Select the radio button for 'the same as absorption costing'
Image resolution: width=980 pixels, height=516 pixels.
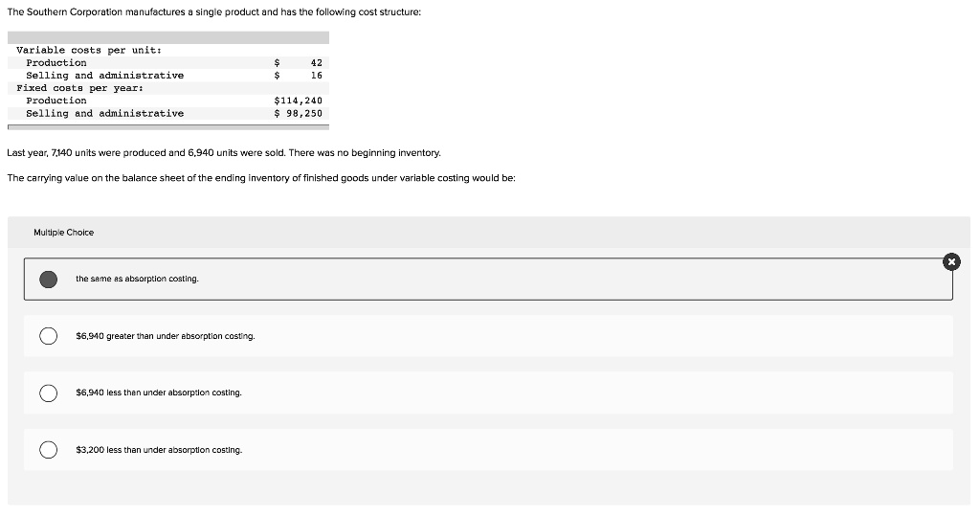coord(48,279)
